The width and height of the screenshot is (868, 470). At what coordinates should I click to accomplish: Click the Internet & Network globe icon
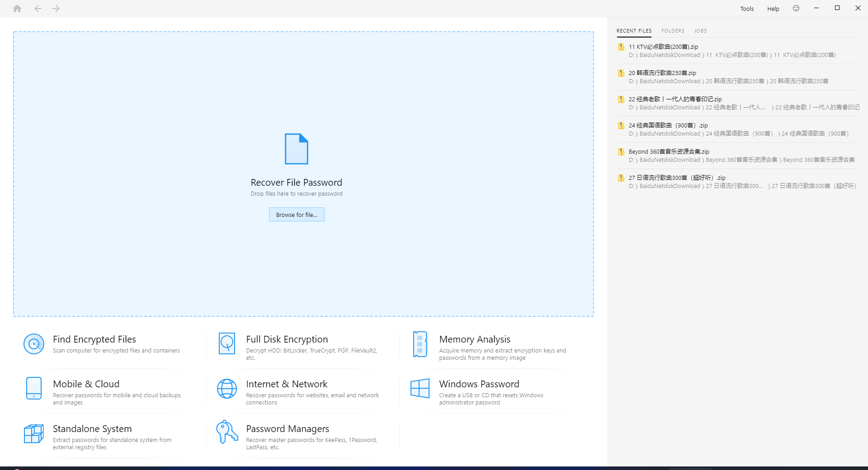[x=227, y=389]
